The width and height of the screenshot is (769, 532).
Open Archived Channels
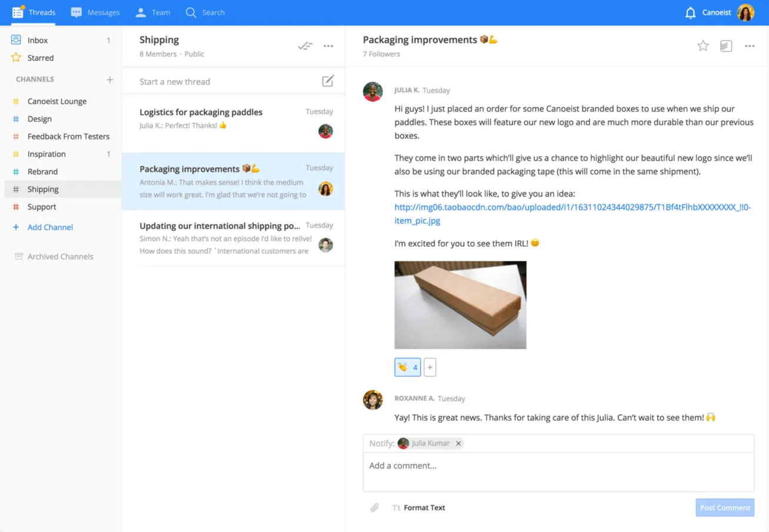click(x=61, y=257)
